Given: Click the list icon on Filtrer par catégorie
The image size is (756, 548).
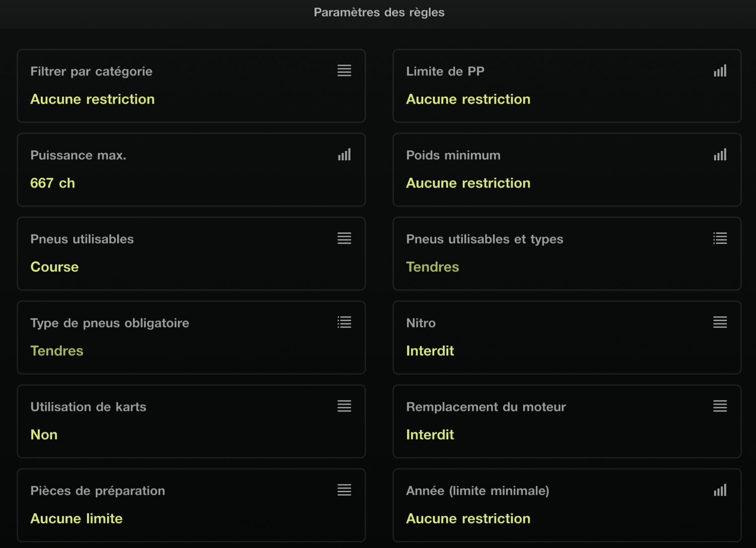Looking at the screenshot, I should (345, 71).
